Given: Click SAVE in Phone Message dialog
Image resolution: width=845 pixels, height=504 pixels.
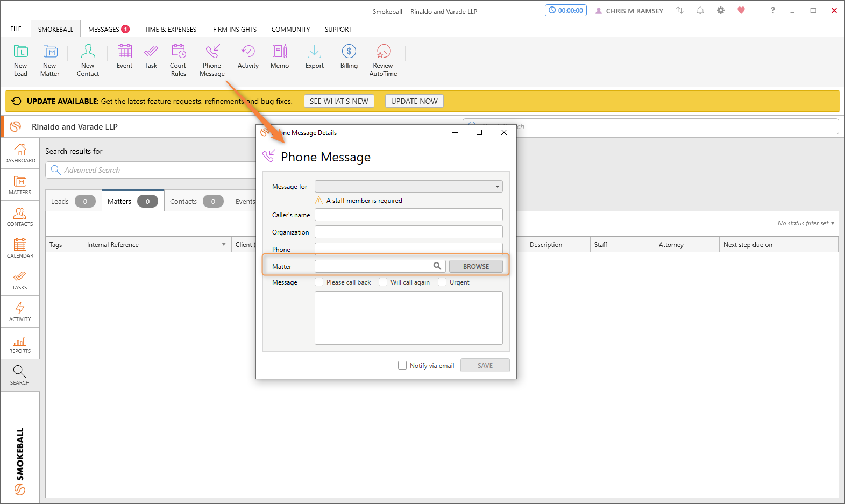Looking at the screenshot, I should click(x=485, y=365).
